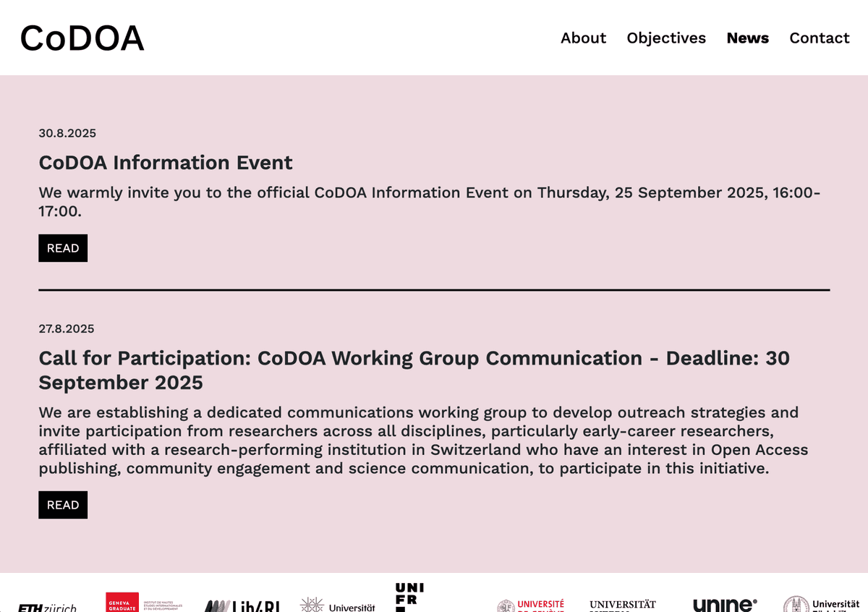This screenshot has width=868, height=612.
Task: Go to the Objectives page
Action: [x=666, y=38]
